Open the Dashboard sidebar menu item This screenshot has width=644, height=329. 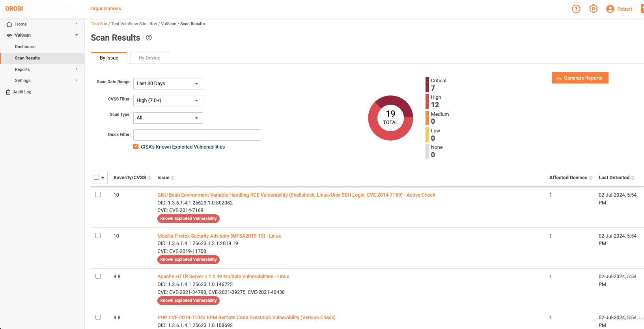[25, 46]
